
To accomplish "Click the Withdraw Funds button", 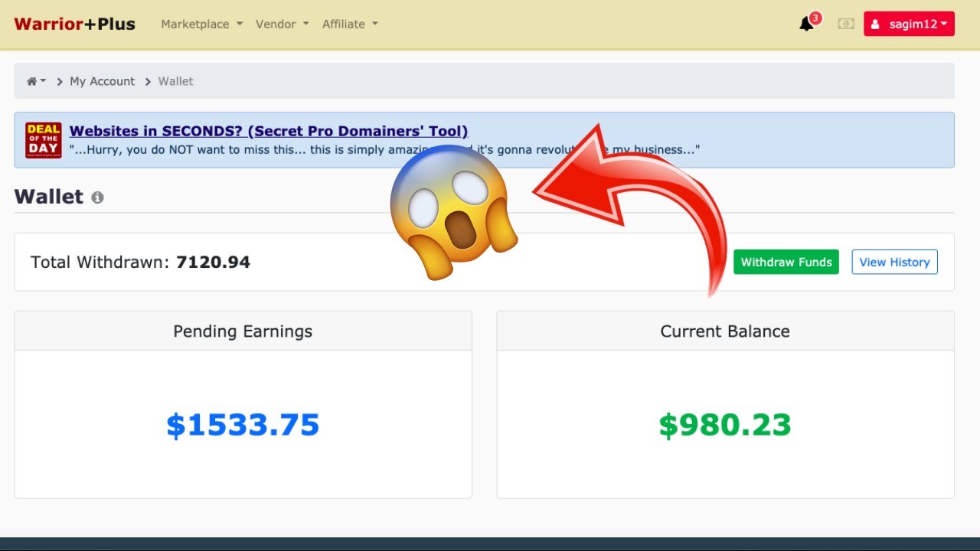I will pyautogui.click(x=786, y=262).
